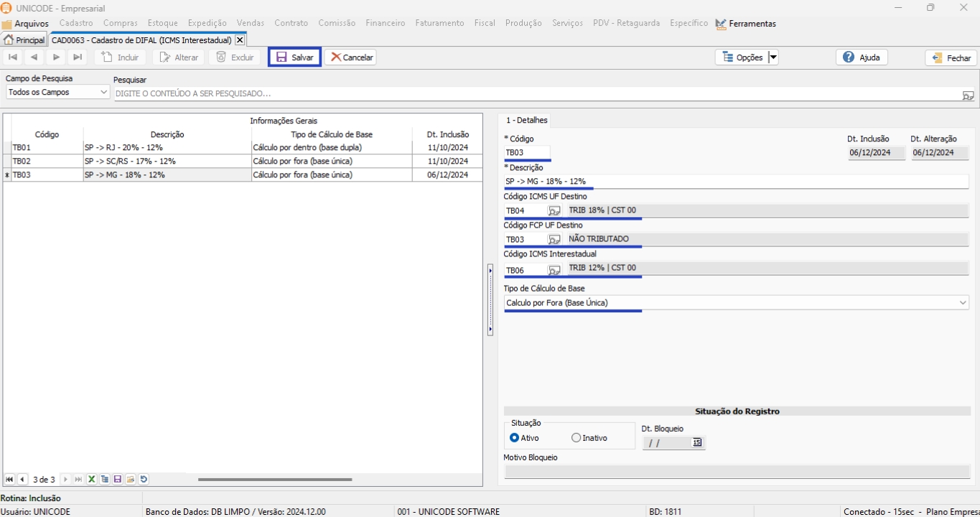Go to first record in grid footer
Image resolution: width=980 pixels, height=517 pixels.
[x=9, y=480]
